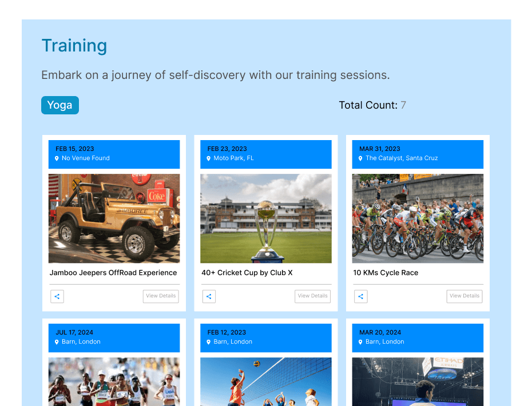Click location pin on Jul 17, 2024 card
532x406 pixels.
pos(57,342)
